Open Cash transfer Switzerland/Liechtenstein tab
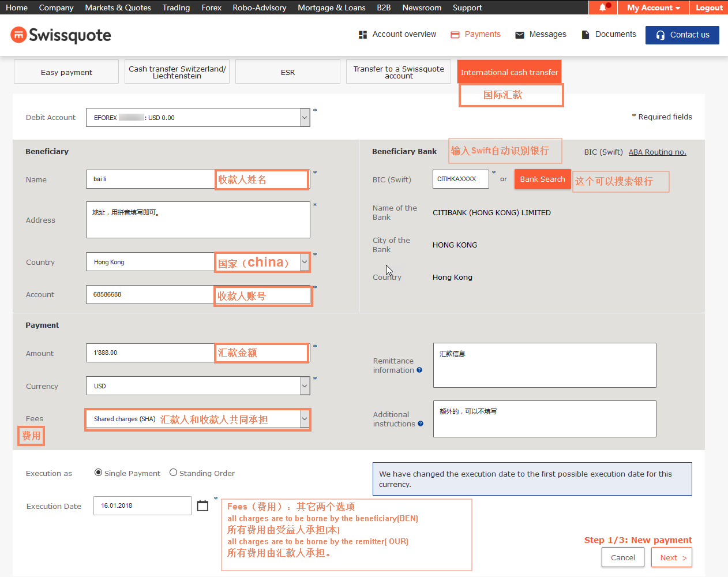Image resolution: width=728 pixels, height=577 pixels. tap(177, 72)
